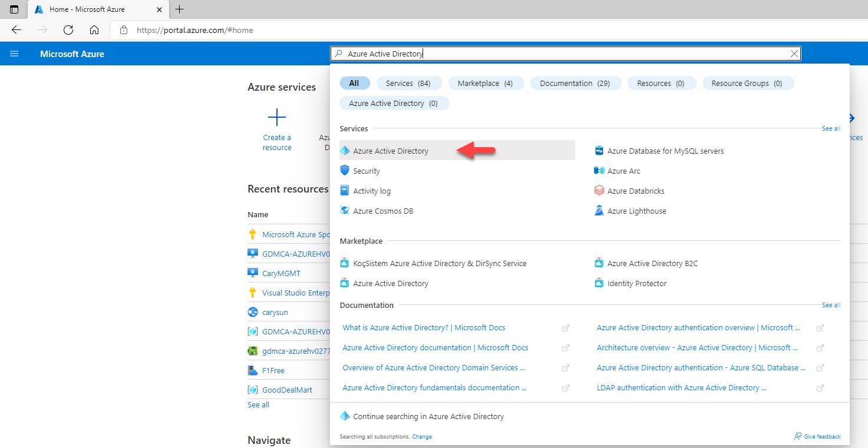Open Azure Active Directory marketplace item
The height and width of the screenshot is (448, 868).
point(391,283)
